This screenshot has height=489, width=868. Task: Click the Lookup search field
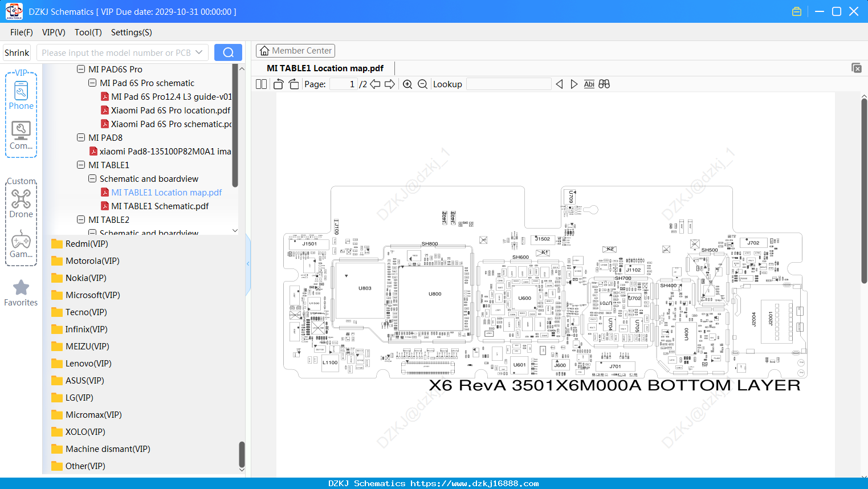click(x=509, y=84)
